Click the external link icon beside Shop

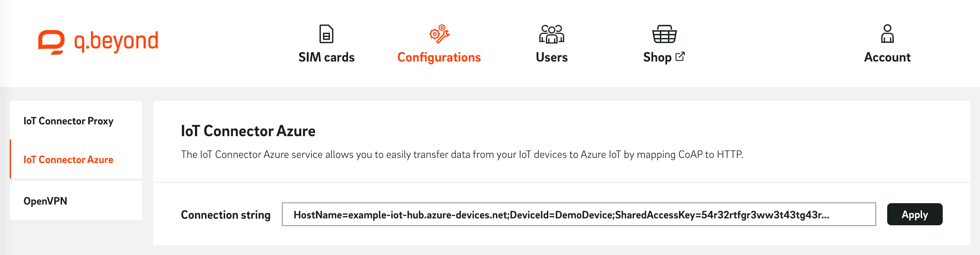680,56
